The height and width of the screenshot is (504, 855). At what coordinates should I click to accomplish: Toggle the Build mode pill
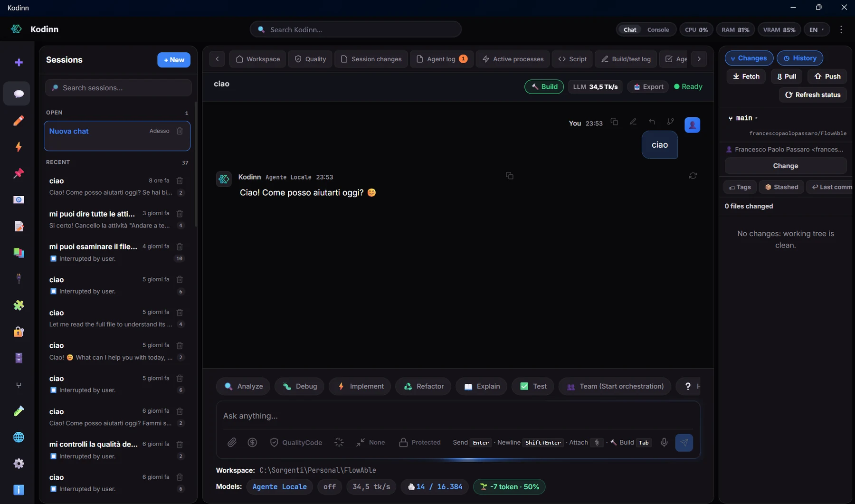(x=544, y=86)
